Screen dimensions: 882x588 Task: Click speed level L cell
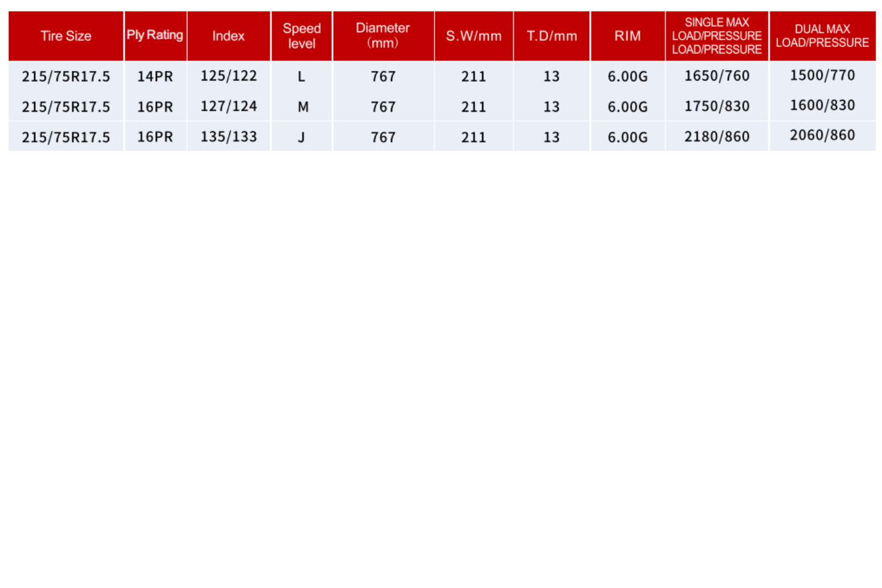[x=302, y=76]
